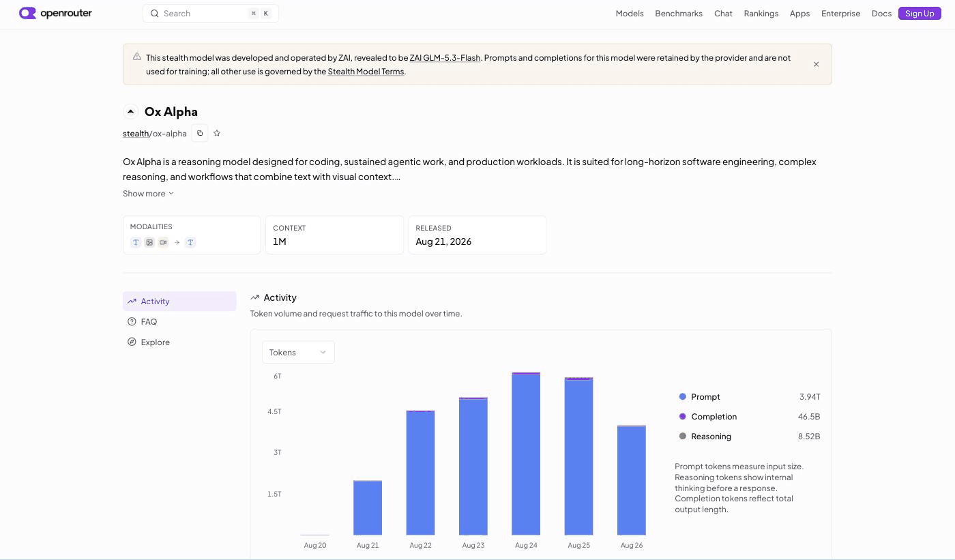The height and width of the screenshot is (560, 955).
Task: Click the warning triangle icon in banner
Action: pos(137,57)
